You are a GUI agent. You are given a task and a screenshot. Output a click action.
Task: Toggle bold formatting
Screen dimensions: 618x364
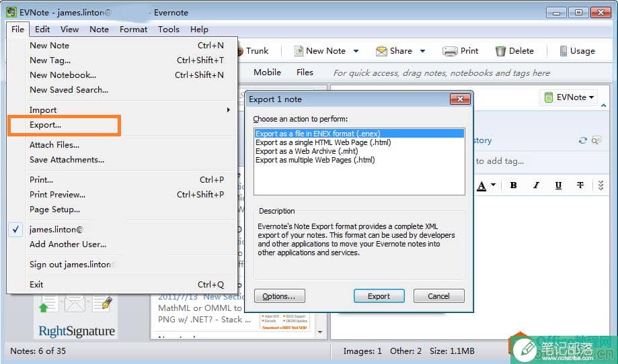pyautogui.click(x=513, y=185)
